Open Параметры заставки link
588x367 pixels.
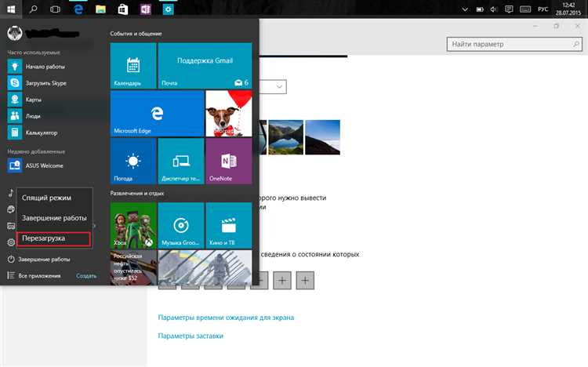[191, 336]
